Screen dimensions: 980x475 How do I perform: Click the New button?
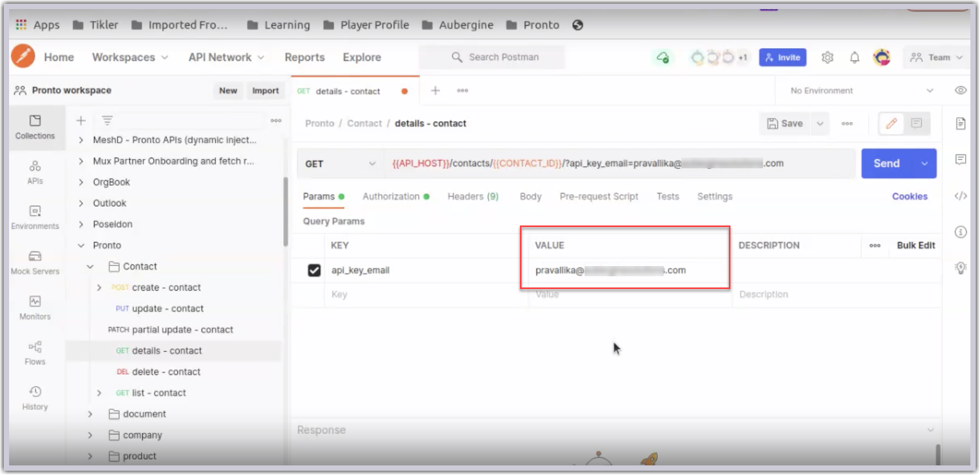pyautogui.click(x=228, y=91)
